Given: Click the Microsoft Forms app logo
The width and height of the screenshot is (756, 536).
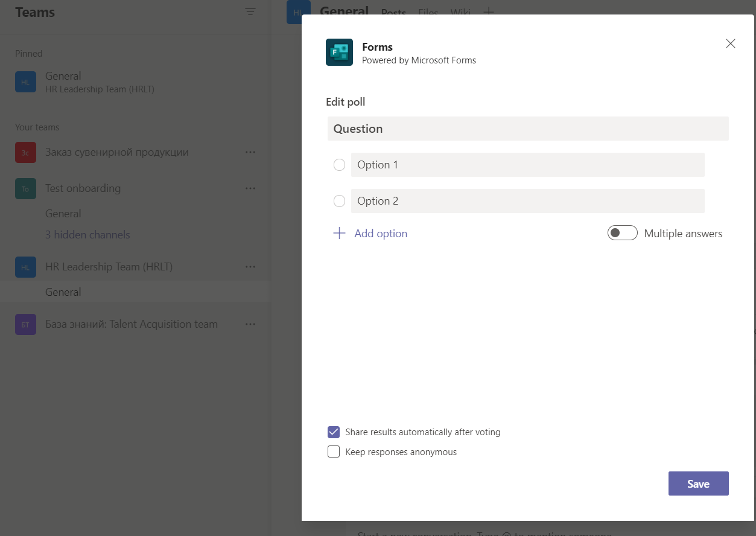Looking at the screenshot, I should [339, 53].
